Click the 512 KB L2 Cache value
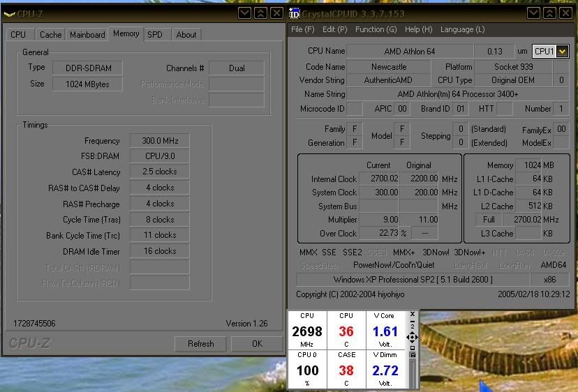Image resolution: width=578 pixels, height=392 pixels. (528, 206)
